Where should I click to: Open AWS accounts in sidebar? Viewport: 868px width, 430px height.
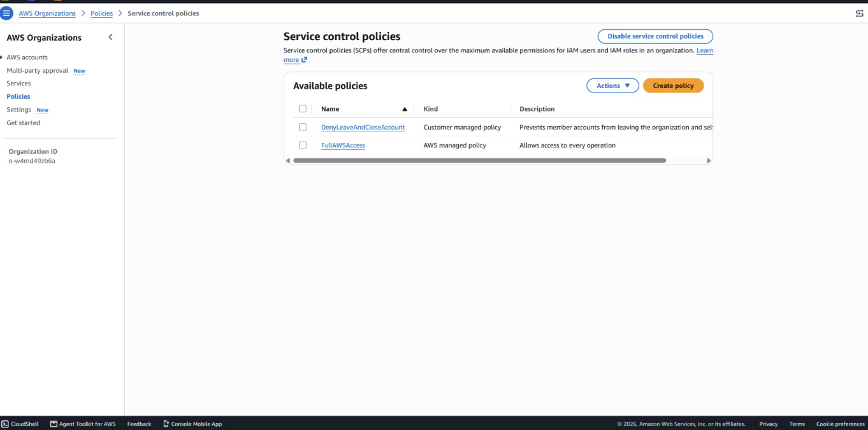tap(27, 57)
